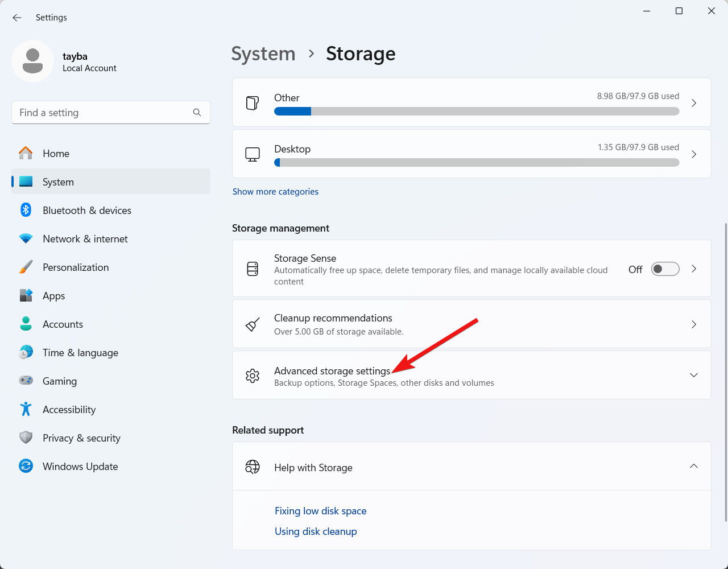This screenshot has height=569, width=728.
Task: Click the Accessibility figure icon
Action: click(26, 409)
